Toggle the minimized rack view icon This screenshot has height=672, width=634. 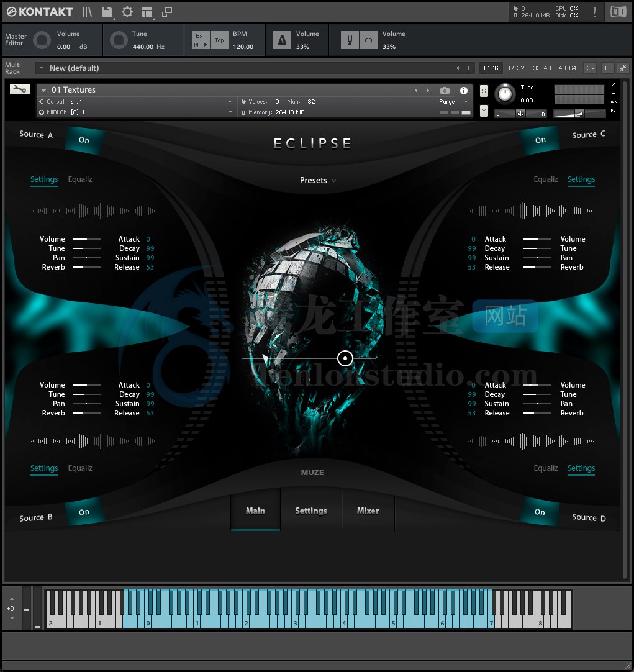pyautogui.click(x=167, y=12)
